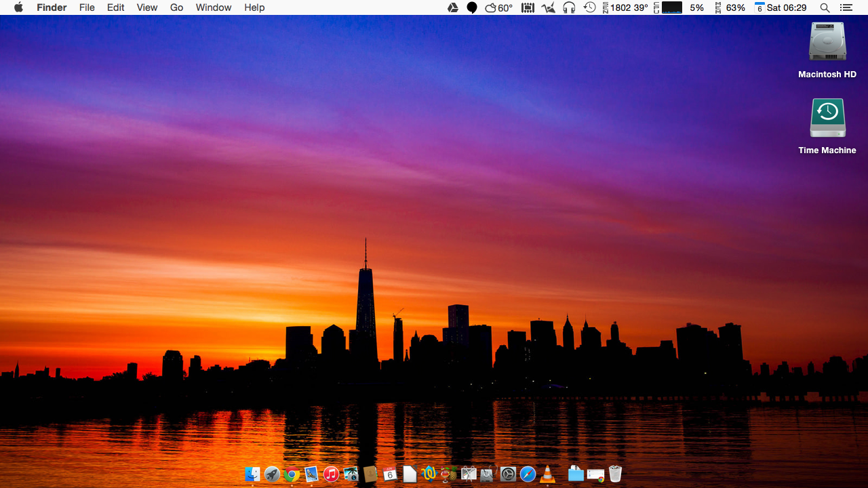Open Launchpad rocket in the Dock

(272, 474)
